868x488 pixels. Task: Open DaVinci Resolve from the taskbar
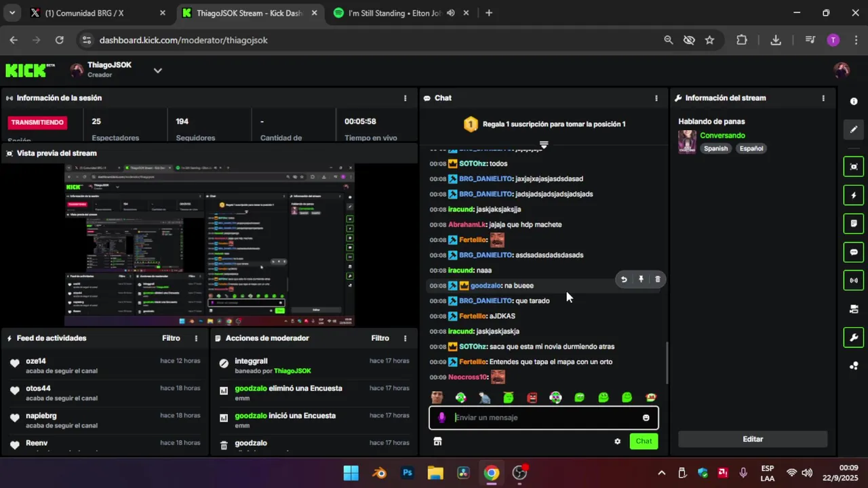463,473
